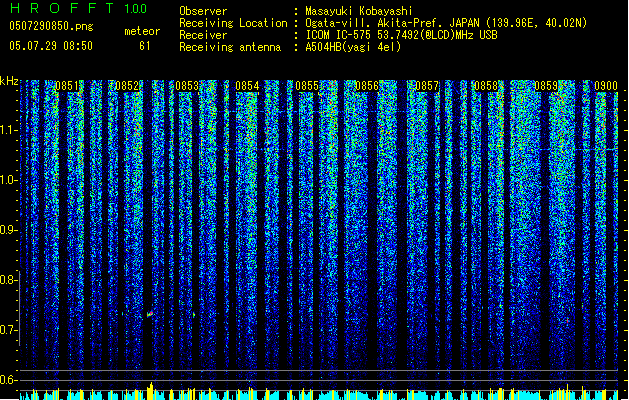Click the 0.6 kHz axis label
This screenshot has height=400, width=629.
8,380
